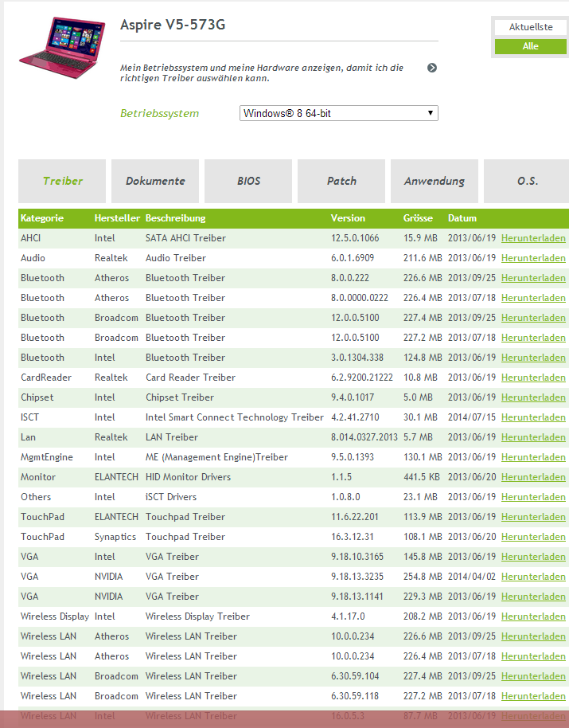Select version cell 12.5.0.1066
569x728 pixels.
pyautogui.click(x=355, y=238)
